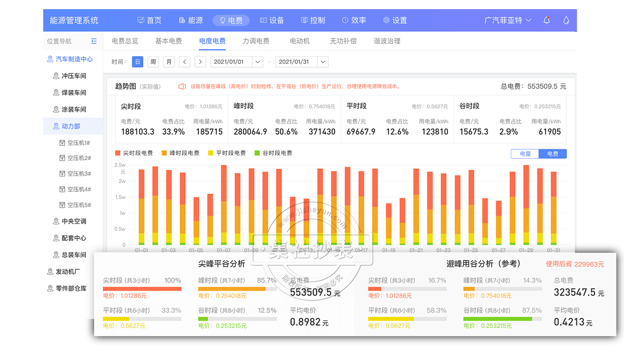Select the 日 time granularity button
The image size is (624, 364).
[138, 62]
